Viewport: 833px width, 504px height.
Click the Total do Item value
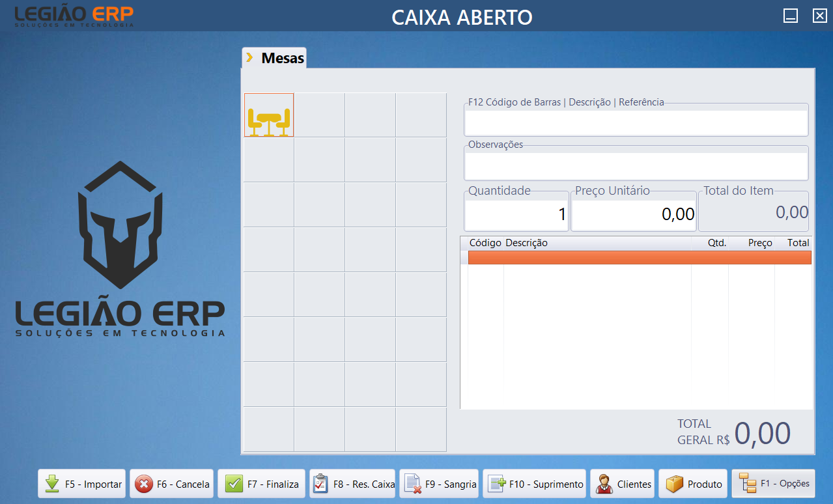[x=792, y=212]
